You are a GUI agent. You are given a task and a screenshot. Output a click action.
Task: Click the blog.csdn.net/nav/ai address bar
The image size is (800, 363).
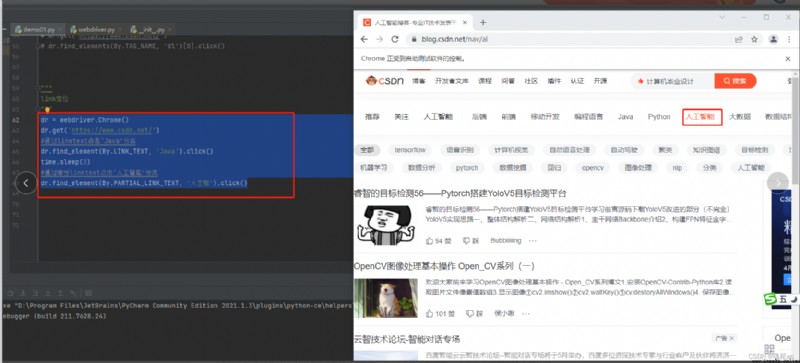click(x=568, y=39)
